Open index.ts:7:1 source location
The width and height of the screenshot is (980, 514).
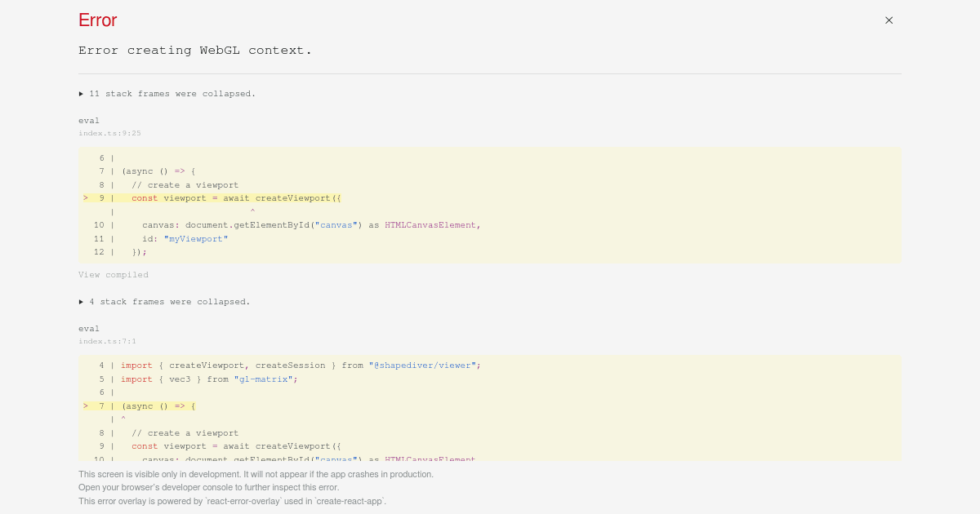click(107, 341)
